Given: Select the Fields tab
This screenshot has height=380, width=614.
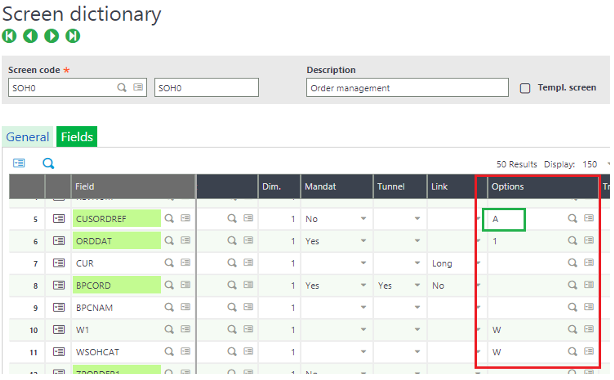Looking at the screenshot, I should (x=77, y=137).
